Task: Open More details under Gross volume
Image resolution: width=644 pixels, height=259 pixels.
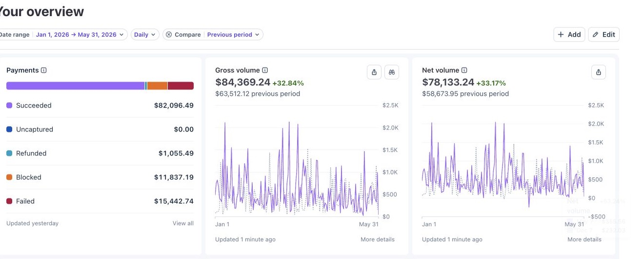Action: coord(378,239)
